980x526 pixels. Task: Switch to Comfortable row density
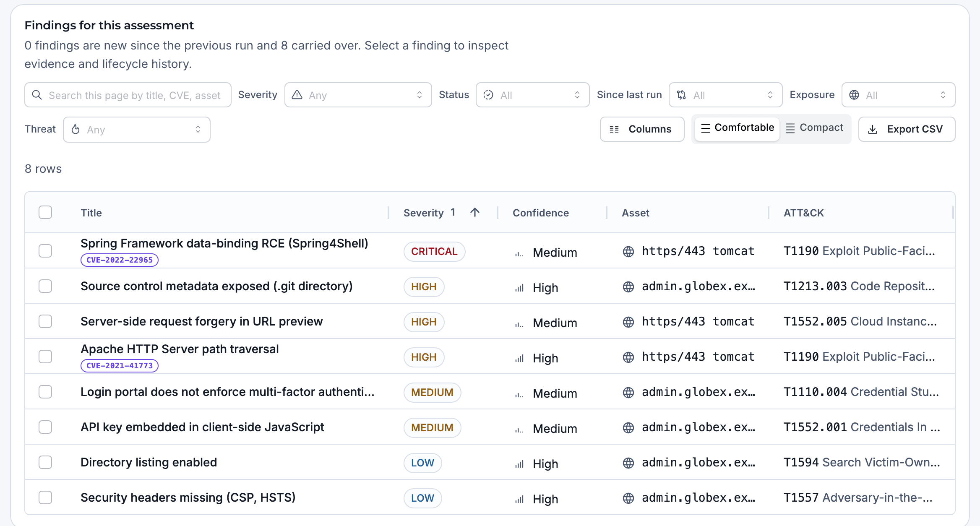coord(737,128)
